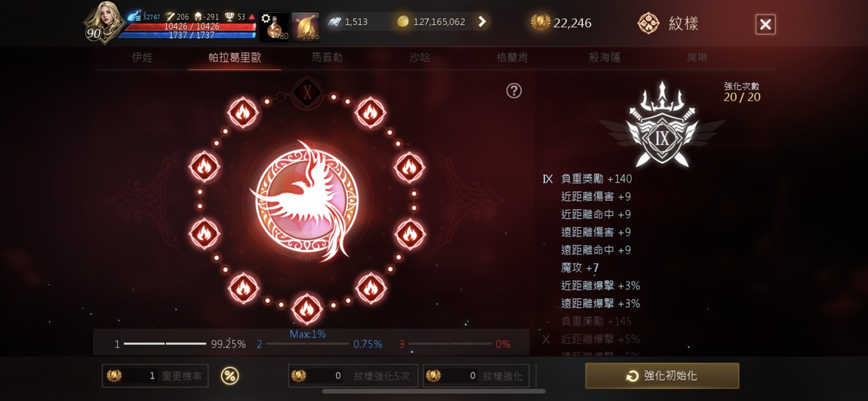Tap the X numeral node atop circle

[x=306, y=91]
